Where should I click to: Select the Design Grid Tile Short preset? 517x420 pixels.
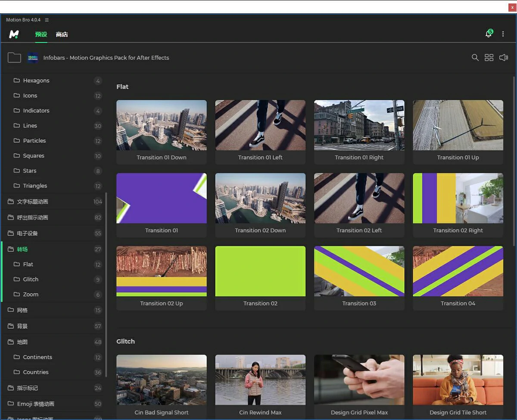point(458,387)
